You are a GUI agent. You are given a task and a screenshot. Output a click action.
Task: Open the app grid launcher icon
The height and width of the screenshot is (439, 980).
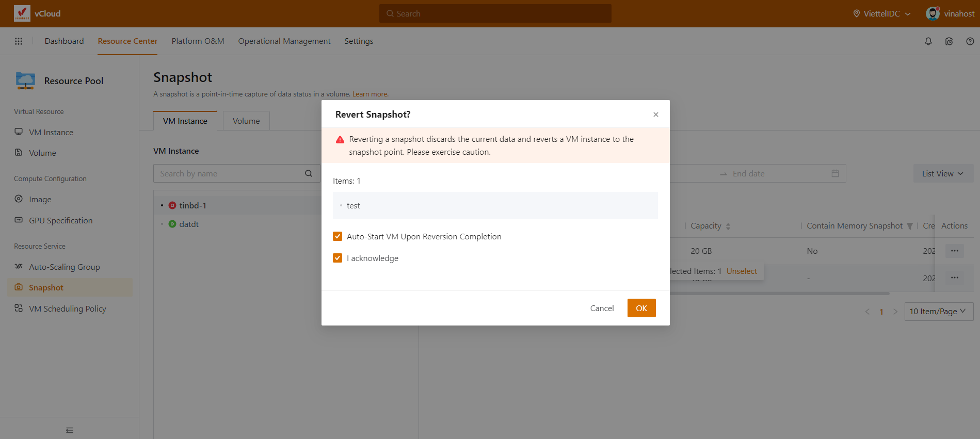click(19, 41)
